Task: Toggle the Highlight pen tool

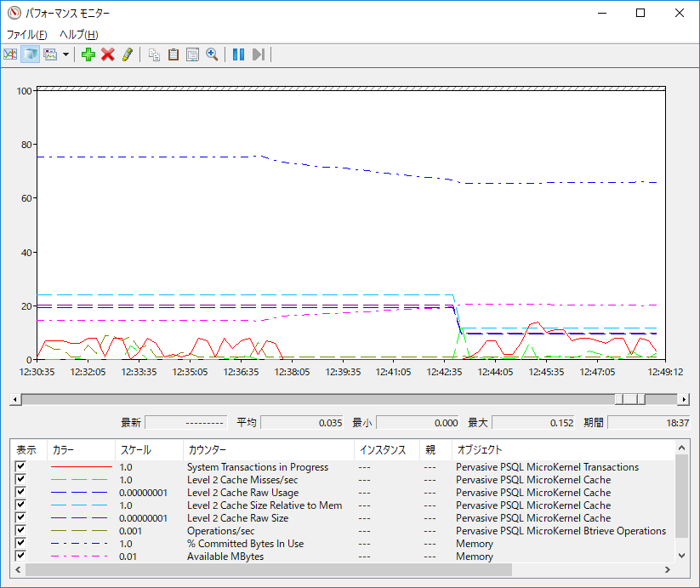Action: coord(127,54)
